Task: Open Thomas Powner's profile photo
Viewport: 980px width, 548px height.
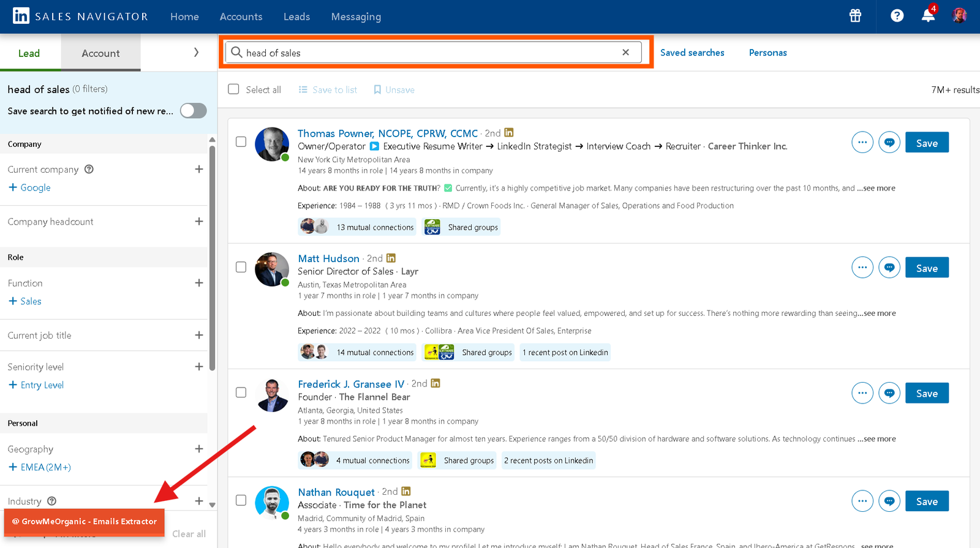Action: tap(272, 145)
